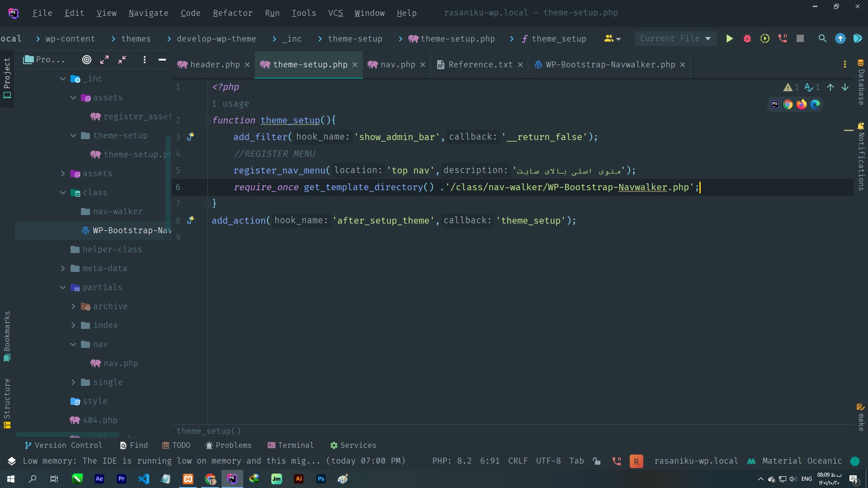Viewport: 868px width, 488px height.
Task: Open the Refactor menu
Action: pos(232,13)
